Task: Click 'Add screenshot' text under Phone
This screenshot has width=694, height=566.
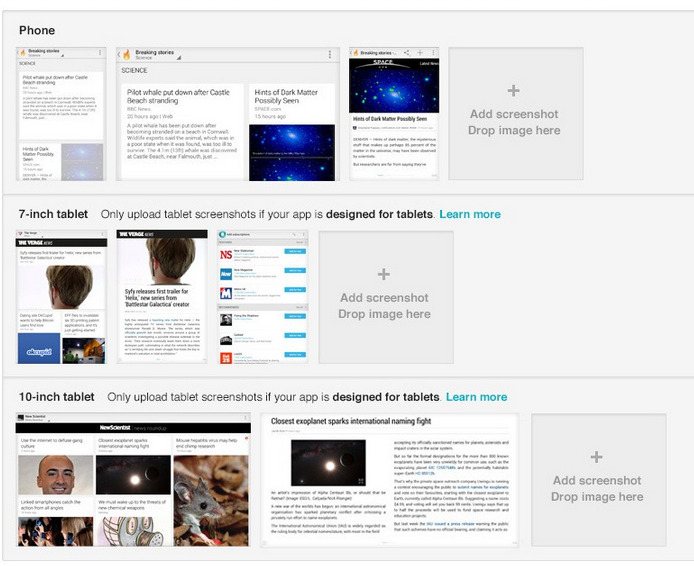Action: 514,114
